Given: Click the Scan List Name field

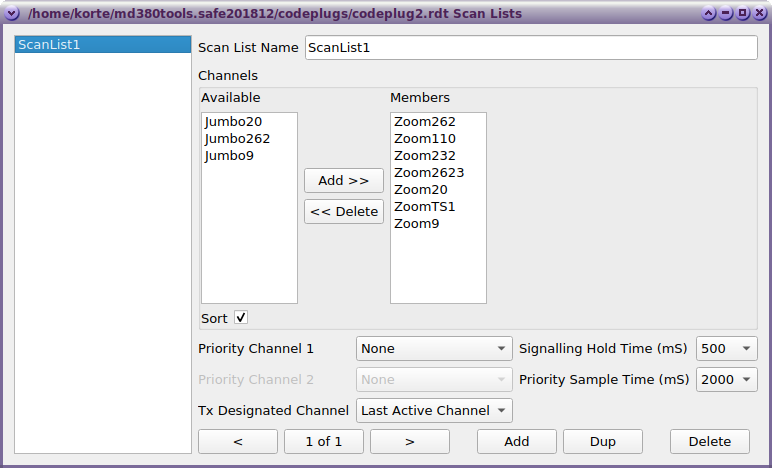Looking at the screenshot, I should click(531, 48).
